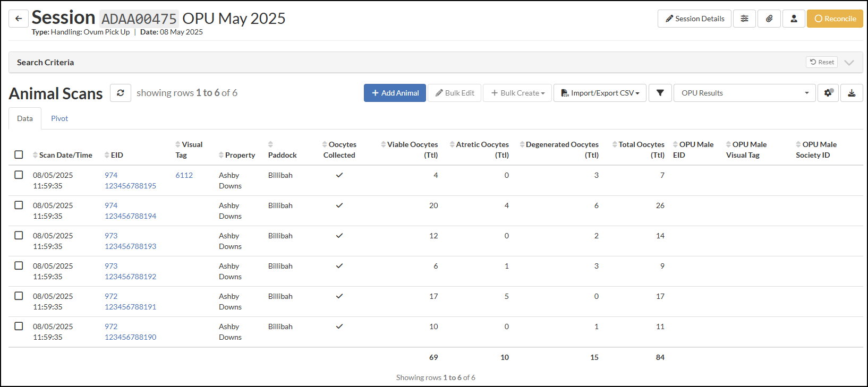Select the Data tab

pos(25,118)
